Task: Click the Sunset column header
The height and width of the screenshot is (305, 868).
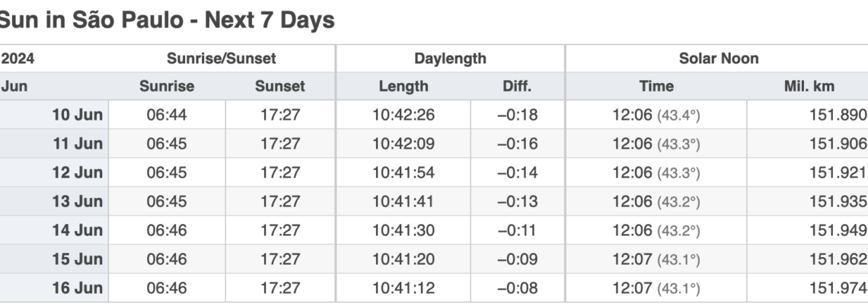Action: (x=280, y=86)
